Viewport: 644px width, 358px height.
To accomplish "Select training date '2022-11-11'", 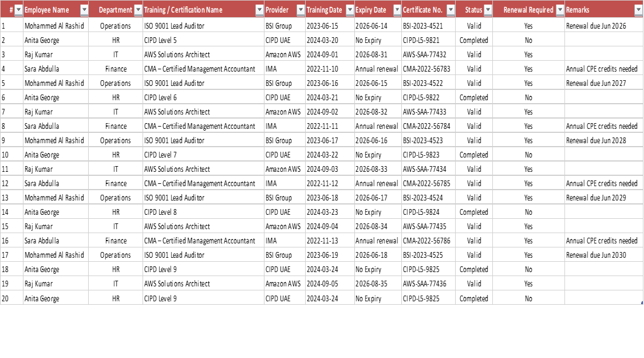I will point(330,126).
